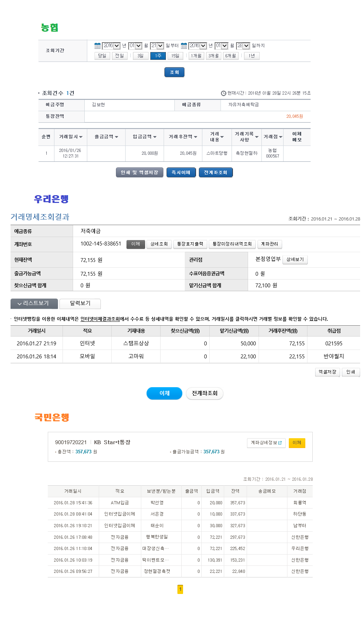364x620 pixels.
Task: Click the blue 이체 button
Action: pos(164,393)
